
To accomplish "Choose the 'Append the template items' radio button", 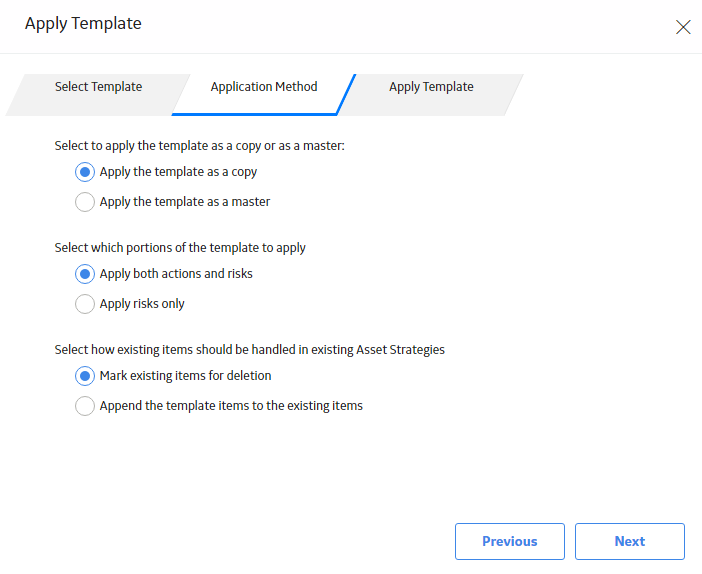I will click(85, 406).
